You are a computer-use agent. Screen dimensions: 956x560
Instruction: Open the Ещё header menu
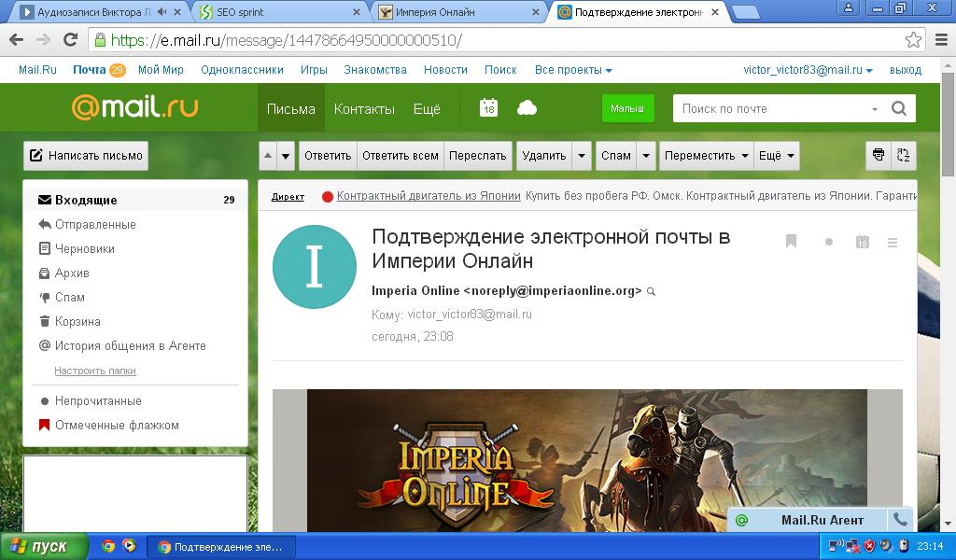tap(426, 108)
